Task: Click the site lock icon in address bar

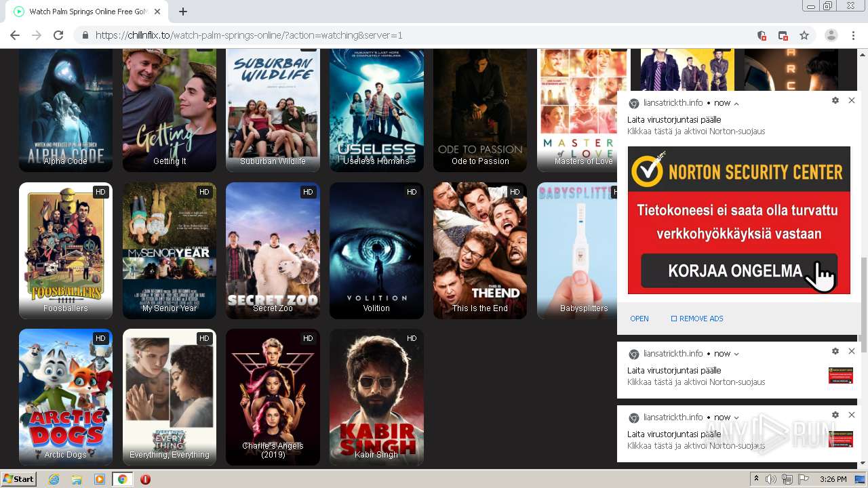Action: point(85,35)
